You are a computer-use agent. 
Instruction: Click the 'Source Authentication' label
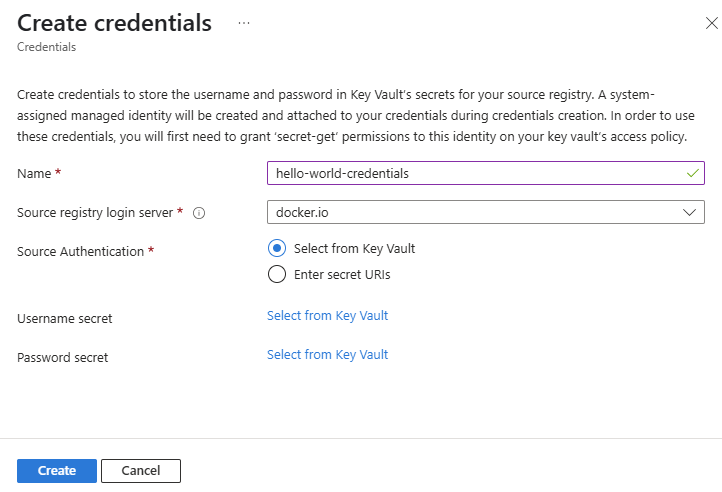[x=81, y=252]
